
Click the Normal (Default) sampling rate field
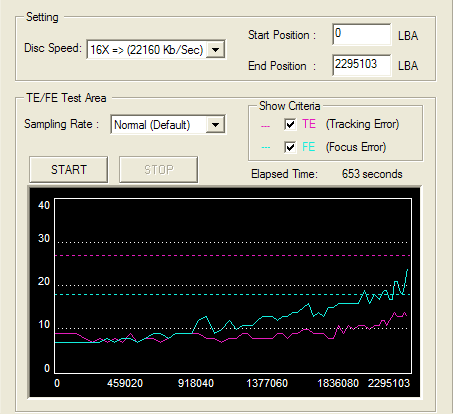click(168, 125)
